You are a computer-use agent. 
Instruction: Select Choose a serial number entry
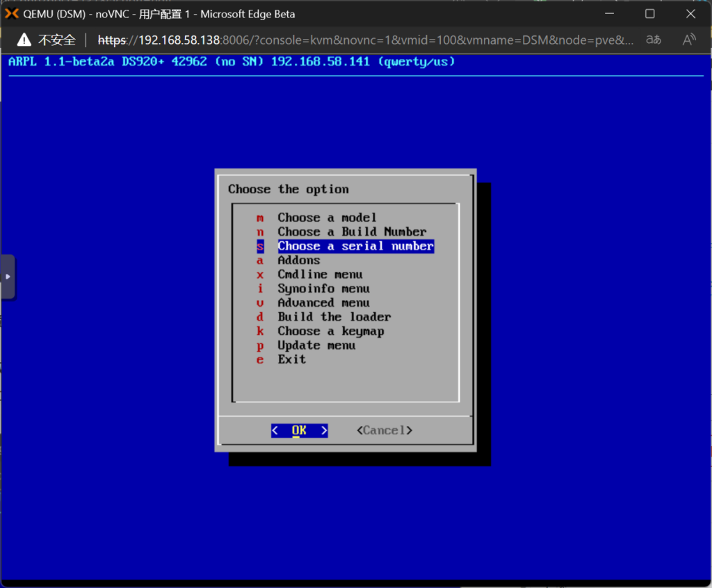pyautogui.click(x=355, y=246)
